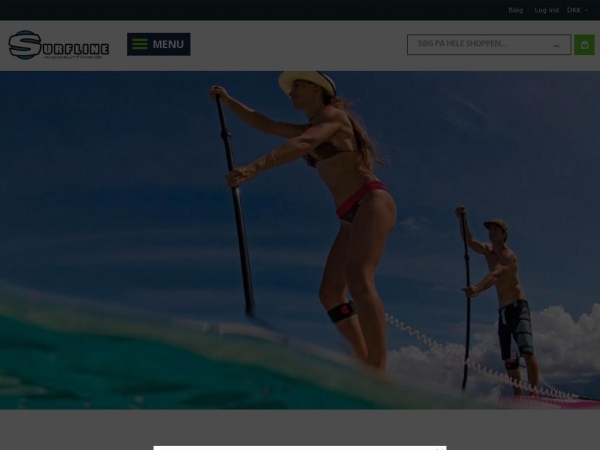Click the Surfline globe logo icon
Image resolution: width=600 pixels, height=450 pixels.
[24, 45]
